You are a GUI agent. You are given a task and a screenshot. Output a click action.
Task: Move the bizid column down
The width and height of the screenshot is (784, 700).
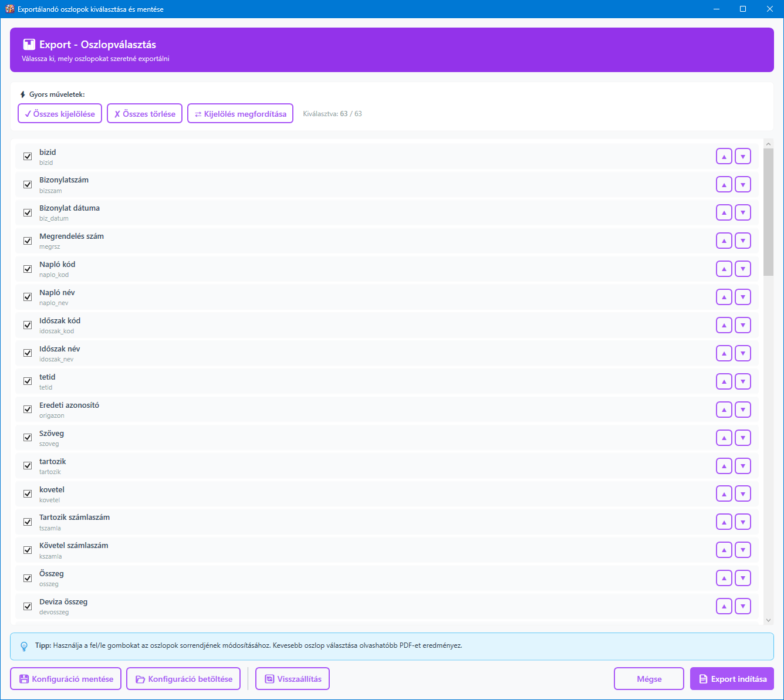click(743, 157)
